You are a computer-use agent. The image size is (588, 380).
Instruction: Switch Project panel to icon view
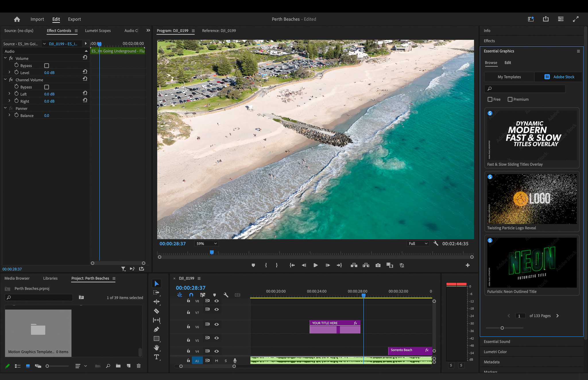pyautogui.click(x=28, y=366)
